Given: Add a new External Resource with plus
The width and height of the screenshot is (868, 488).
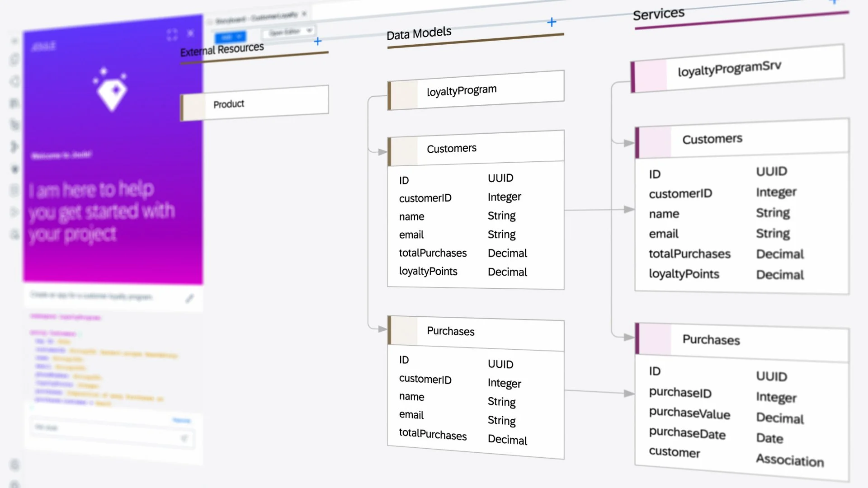Looking at the screenshot, I should [318, 42].
